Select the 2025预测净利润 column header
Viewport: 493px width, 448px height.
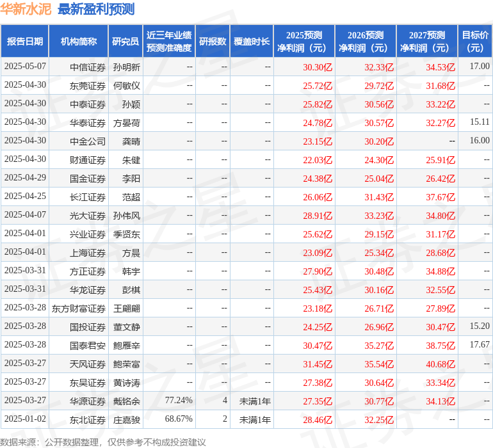point(304,41)
